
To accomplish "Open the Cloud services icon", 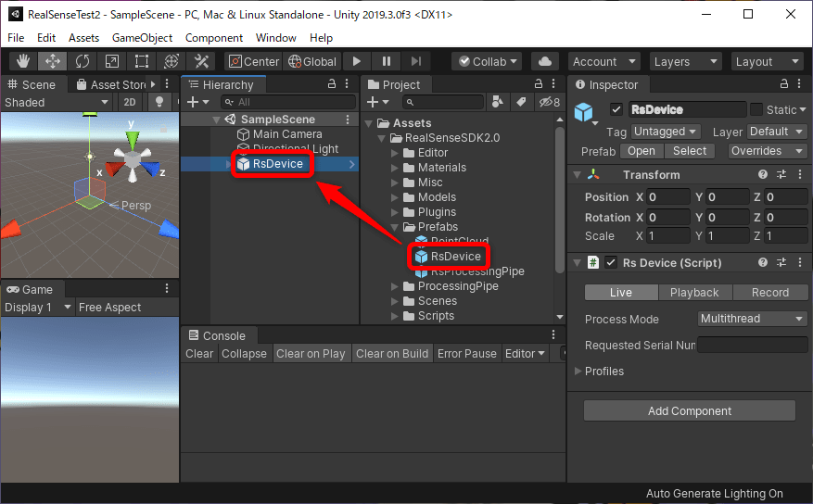I will pyautogui.click(x=545, y=62).
